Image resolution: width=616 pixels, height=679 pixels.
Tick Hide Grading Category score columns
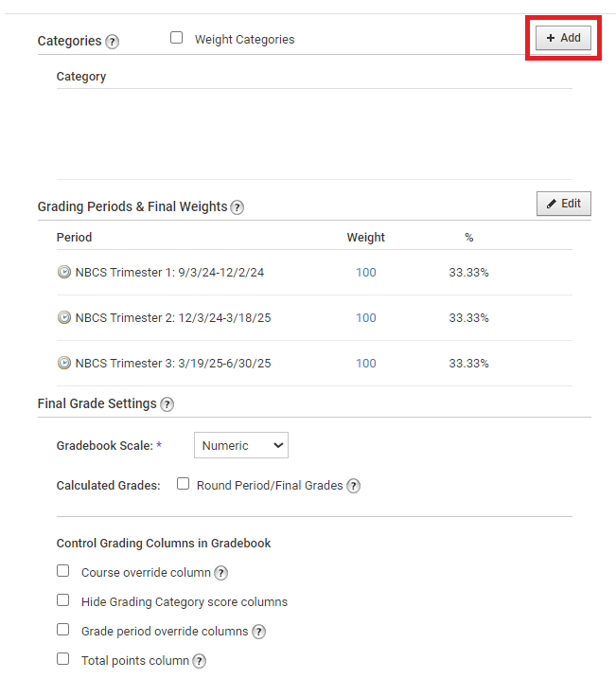(x=63, y=600)
